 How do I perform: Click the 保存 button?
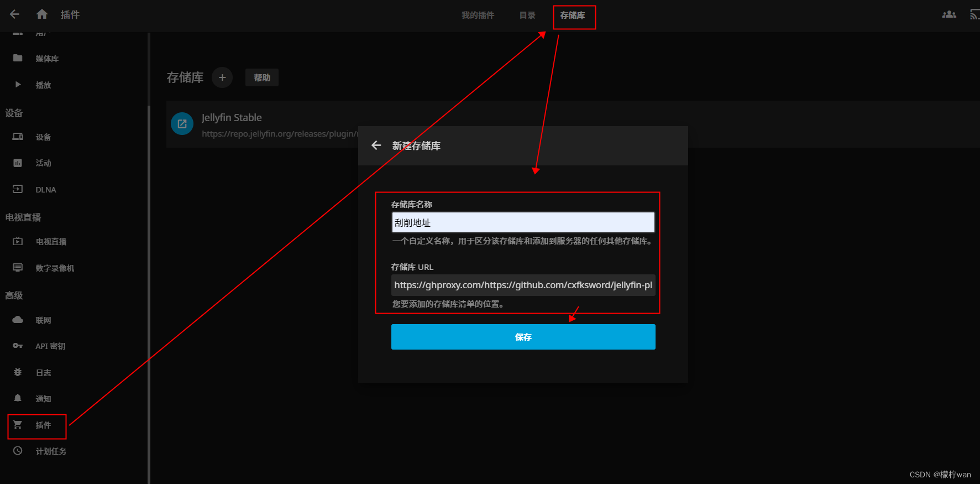point(523,337)
